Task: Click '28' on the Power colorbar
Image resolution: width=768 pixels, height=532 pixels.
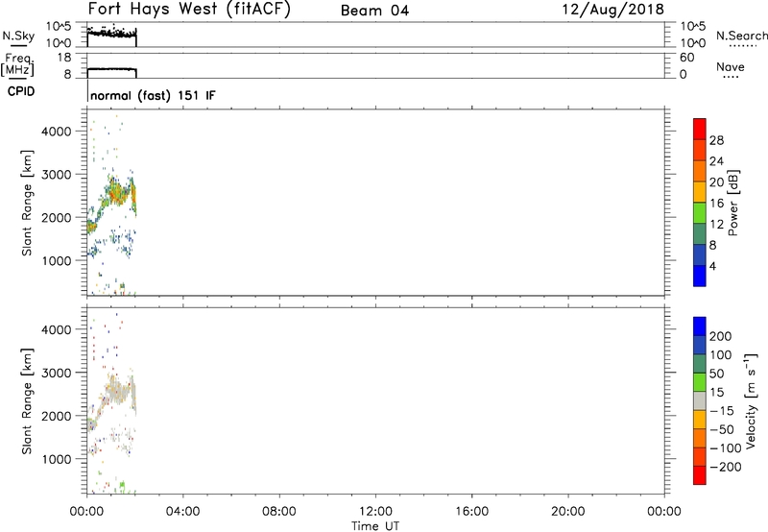Action: 716,140
